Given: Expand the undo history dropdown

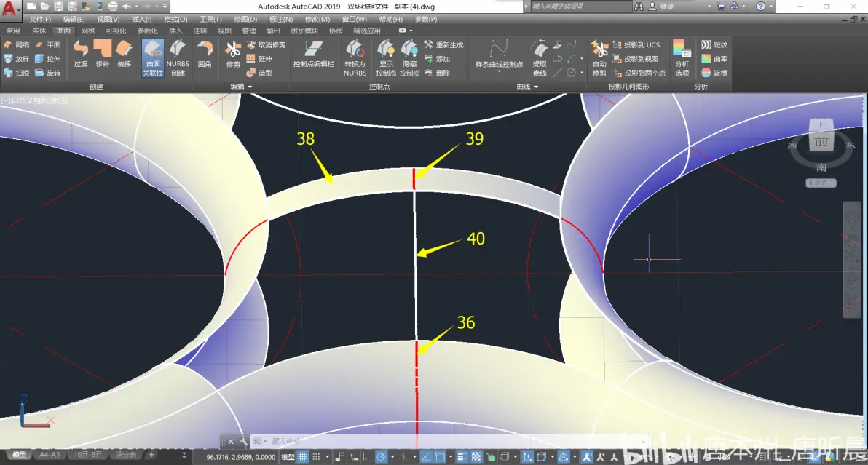Looking at the screenshot, I should (136, 7).
